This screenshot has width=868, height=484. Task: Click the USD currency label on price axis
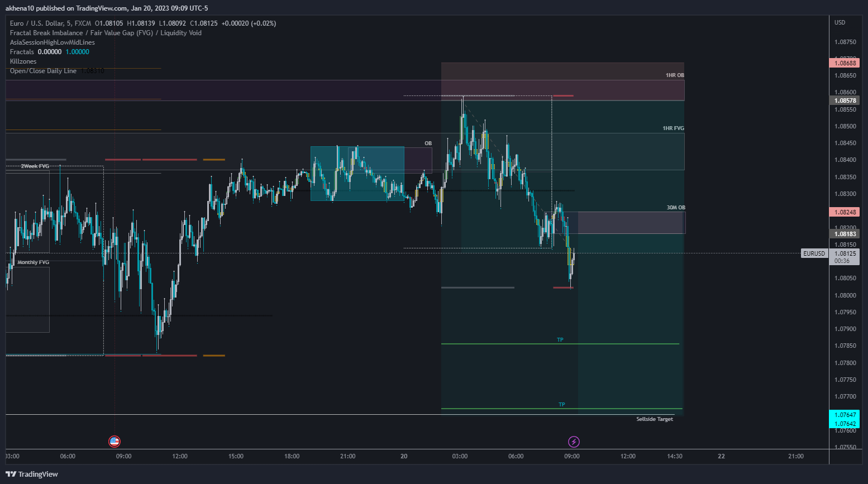840,23
